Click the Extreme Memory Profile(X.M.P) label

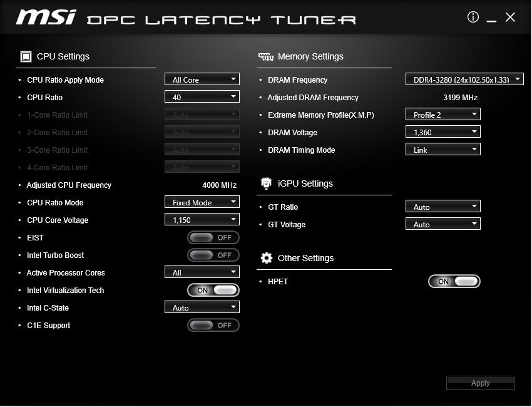click(x=321, y=115)
